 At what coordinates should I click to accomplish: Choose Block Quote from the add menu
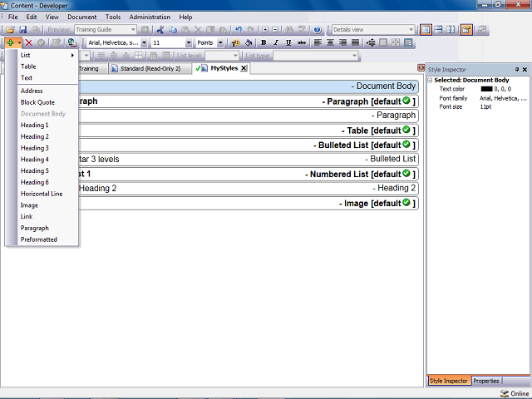[48, 102]
